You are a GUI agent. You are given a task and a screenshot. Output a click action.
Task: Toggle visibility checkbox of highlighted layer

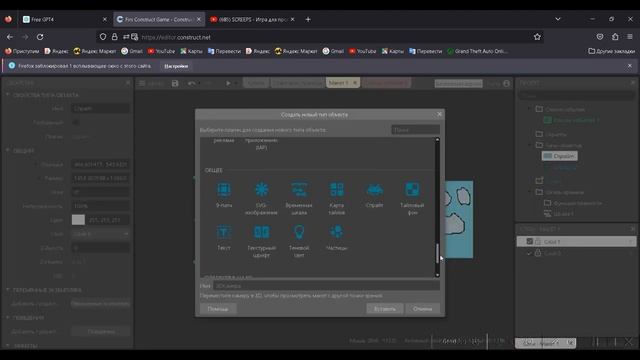[x=529, y=241]
